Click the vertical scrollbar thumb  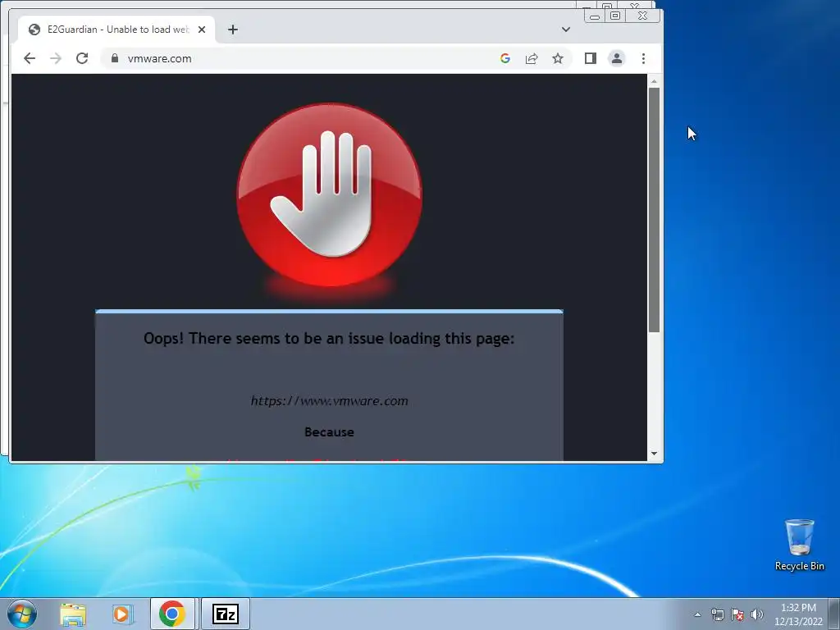pyautogui.click(x=654, y=209)
